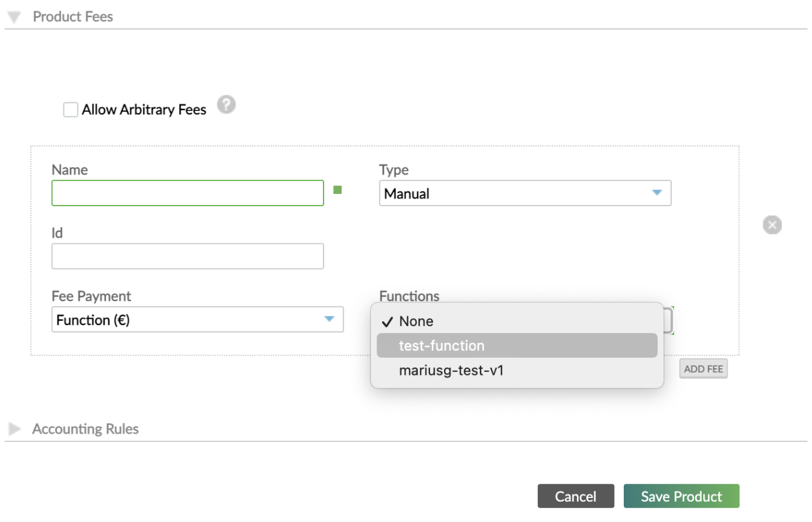The image size is (812, 522).
Task: Open the Type dropdown showing Manual
Action: tap(525, 193)
